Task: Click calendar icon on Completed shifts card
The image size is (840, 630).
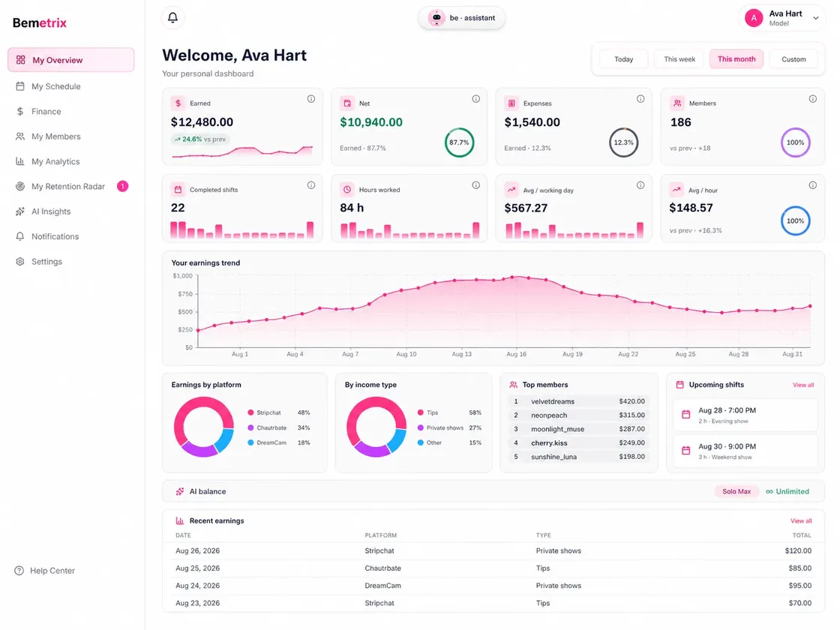Action: 178,189
